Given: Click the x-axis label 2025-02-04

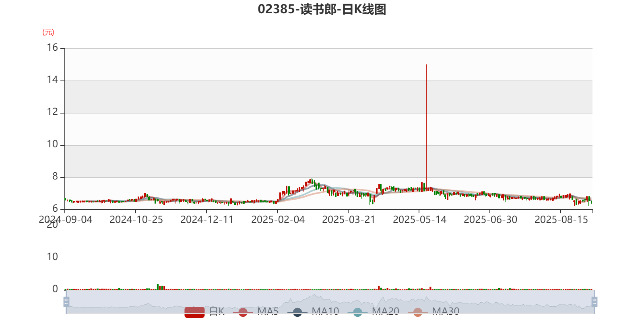Looking at the screenshot, I should [278, 220].
